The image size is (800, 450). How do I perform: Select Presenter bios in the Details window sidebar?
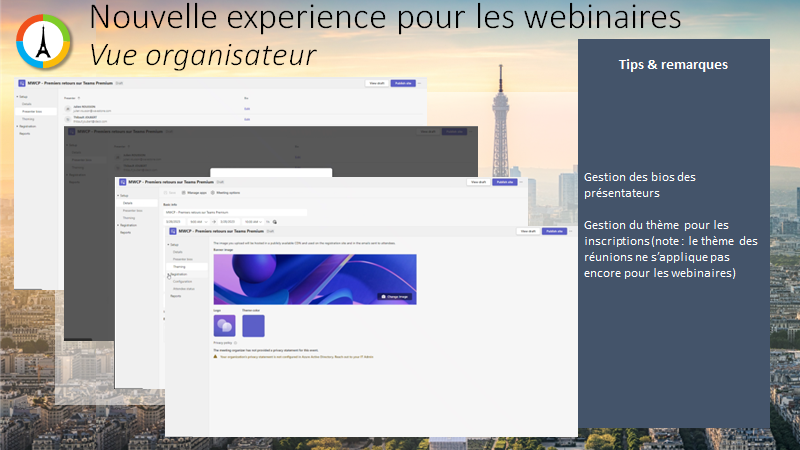coord(132,210)
